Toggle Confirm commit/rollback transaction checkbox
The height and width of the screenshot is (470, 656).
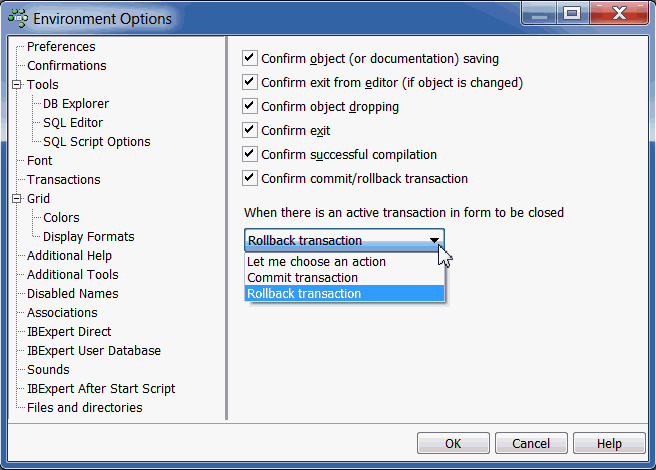250,178
